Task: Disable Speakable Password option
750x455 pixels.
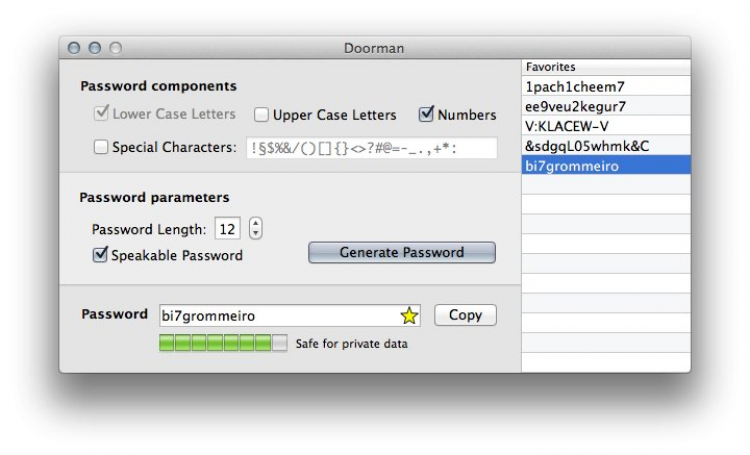Action: (101, 255)
